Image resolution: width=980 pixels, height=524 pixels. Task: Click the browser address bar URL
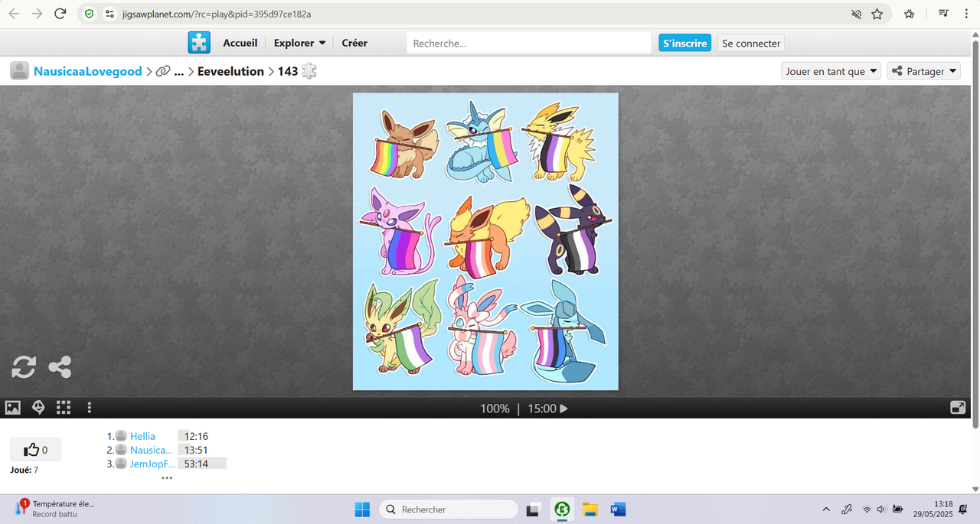217,14
